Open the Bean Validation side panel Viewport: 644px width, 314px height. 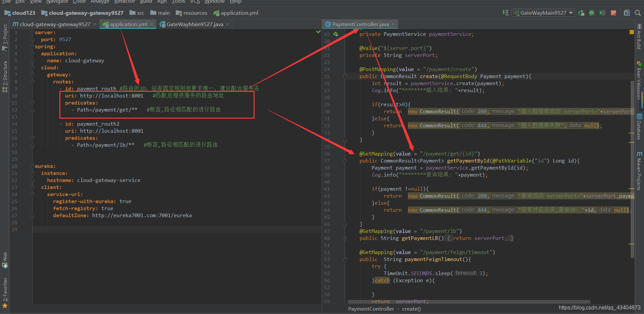(639, 80)
